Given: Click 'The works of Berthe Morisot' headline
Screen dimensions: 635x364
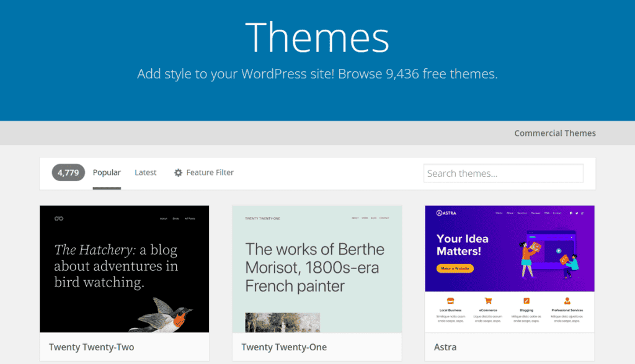Looking at the screenshot, I should pyautogui.click(x=314, y=268).
